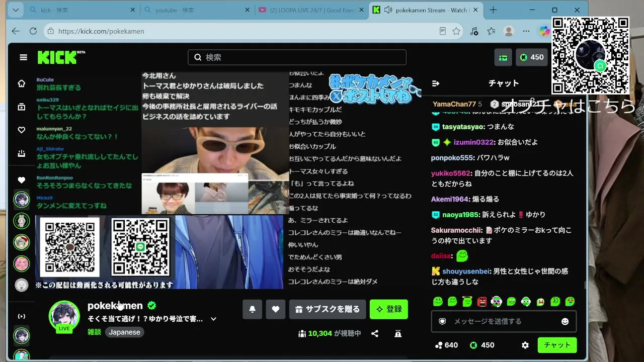Send message with green チャット button
Viewport: 644px width, 362px height.
(557, 345)
